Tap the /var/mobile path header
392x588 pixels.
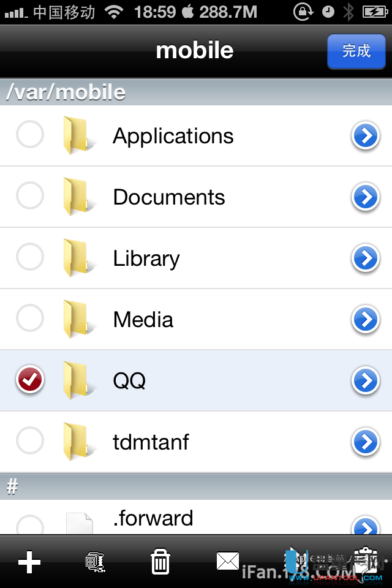[66, 92]
